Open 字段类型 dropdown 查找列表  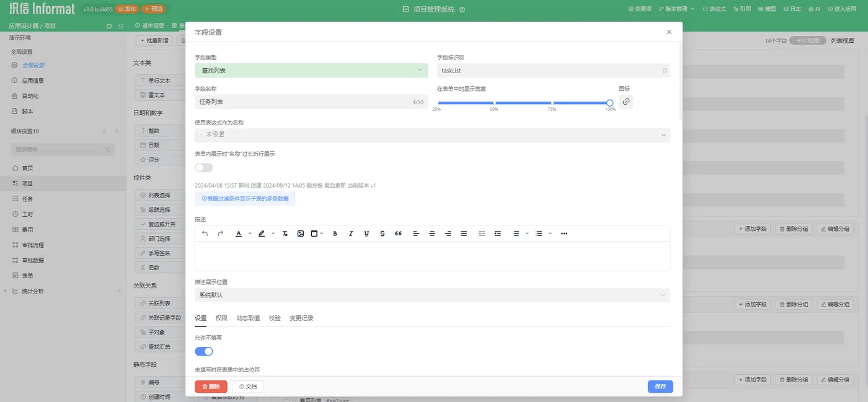tap(311, 71)
